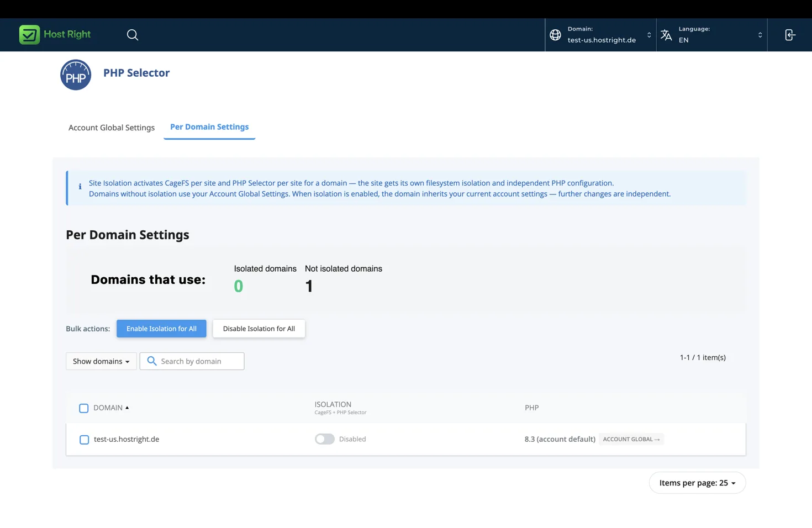Click the PHP Selector round logo
This screenshot has width=812, height=528.
[x=76, y=75]
